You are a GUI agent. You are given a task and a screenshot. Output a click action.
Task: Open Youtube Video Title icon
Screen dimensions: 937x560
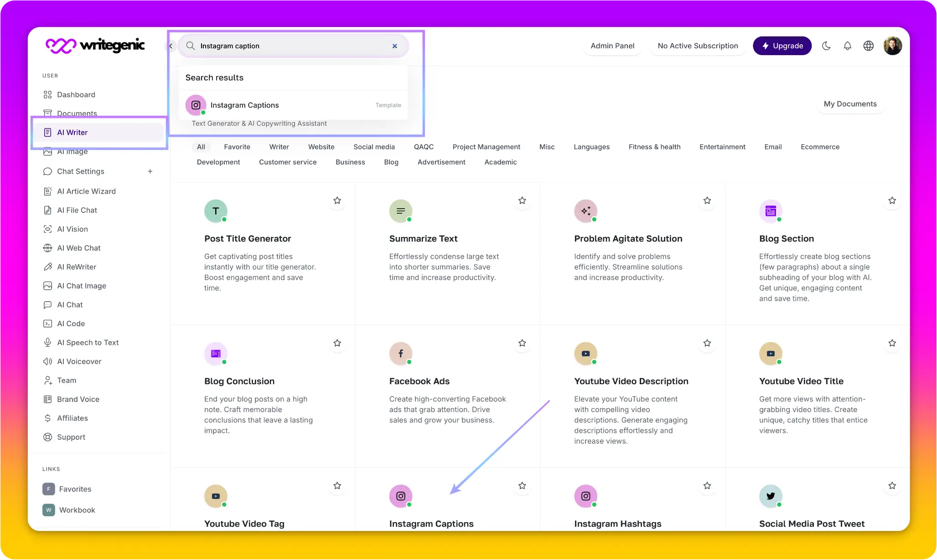771,354
